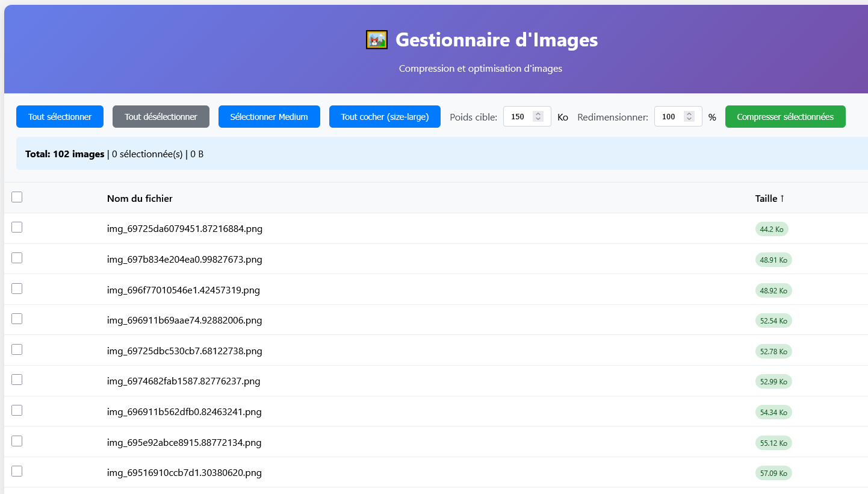Image resolution: width=868 pixels, height=494 pixels.
Task: Click the Nom du fichier column header
Action: point(140,199)
